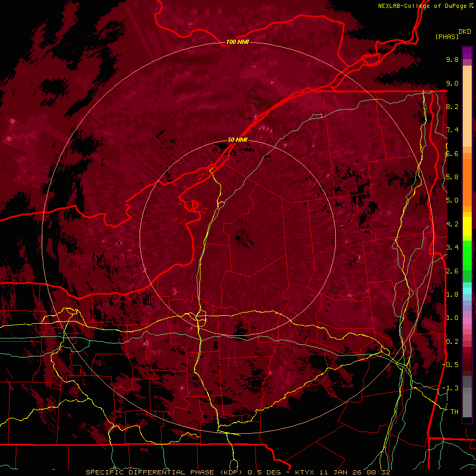Click the 8.2 value on the scale
Viewport: 476px width, 476px height.
[x=452, y=106]
